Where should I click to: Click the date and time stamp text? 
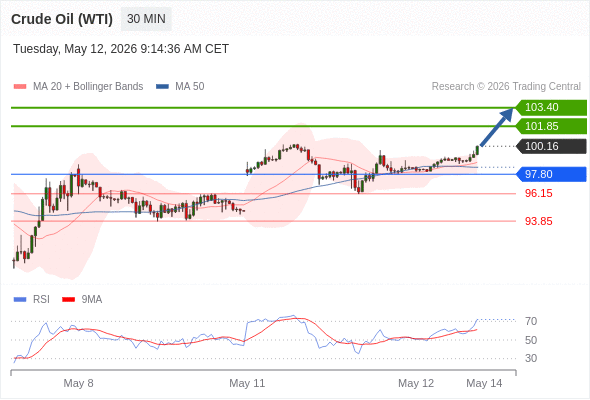(121, 49)
